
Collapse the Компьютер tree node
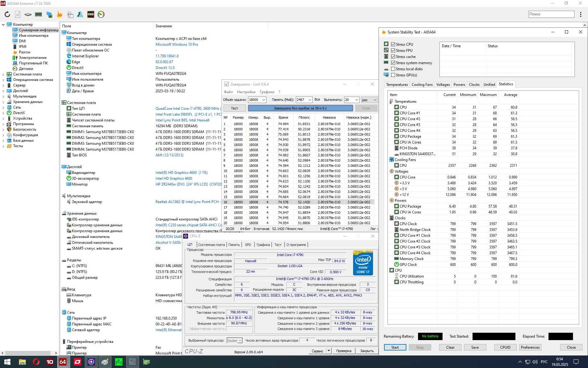tap(3, 25)
